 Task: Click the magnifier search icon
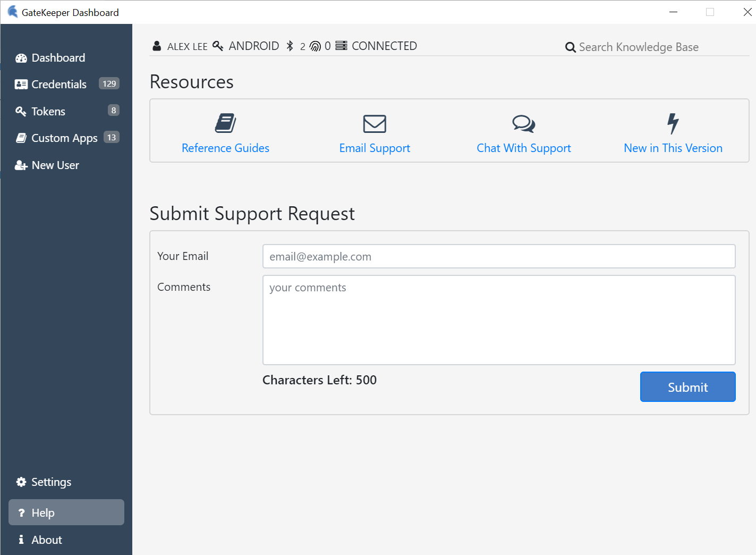tap(571, 47)
